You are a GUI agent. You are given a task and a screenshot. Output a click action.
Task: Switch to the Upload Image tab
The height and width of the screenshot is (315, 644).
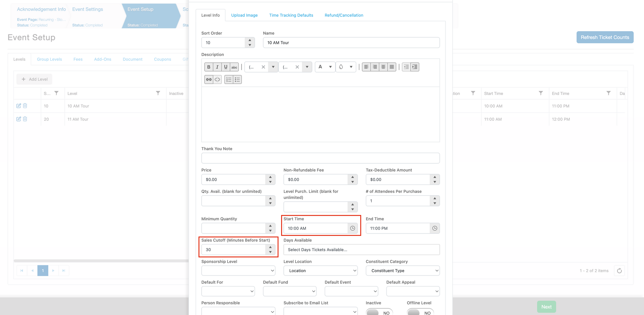pyautogui.click(x=245, y=15)
